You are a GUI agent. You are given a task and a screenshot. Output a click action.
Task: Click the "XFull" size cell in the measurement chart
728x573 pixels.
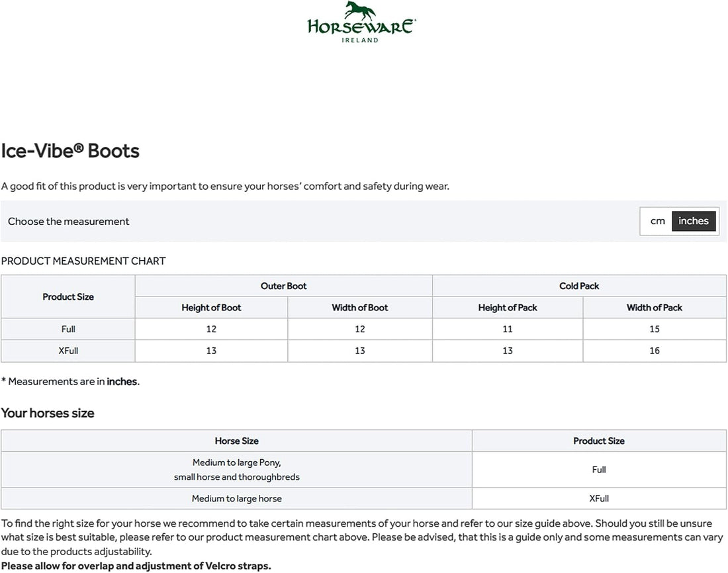tap(68, 351)
